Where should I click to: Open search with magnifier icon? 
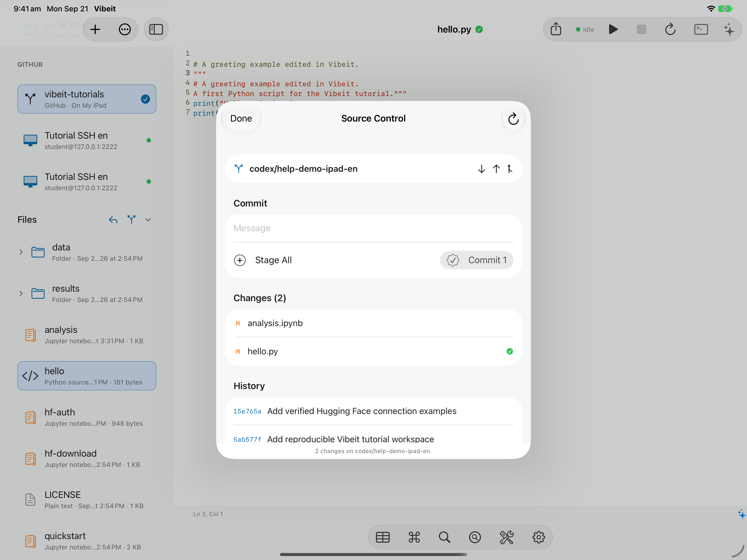[444, 537]
